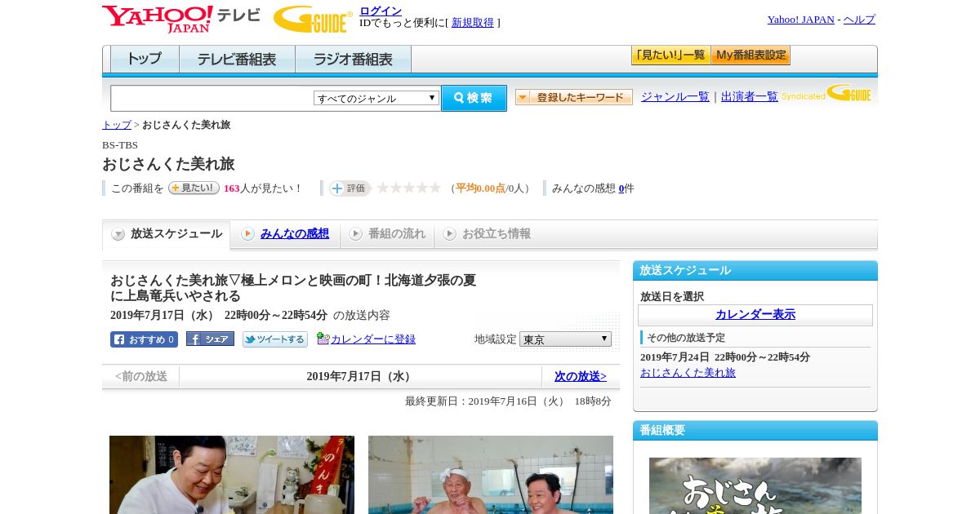This screenshot has height=514, width=980.
Task: Go to the トップ navigation tab
Action: pyautogui.click(x=145, y=60)
